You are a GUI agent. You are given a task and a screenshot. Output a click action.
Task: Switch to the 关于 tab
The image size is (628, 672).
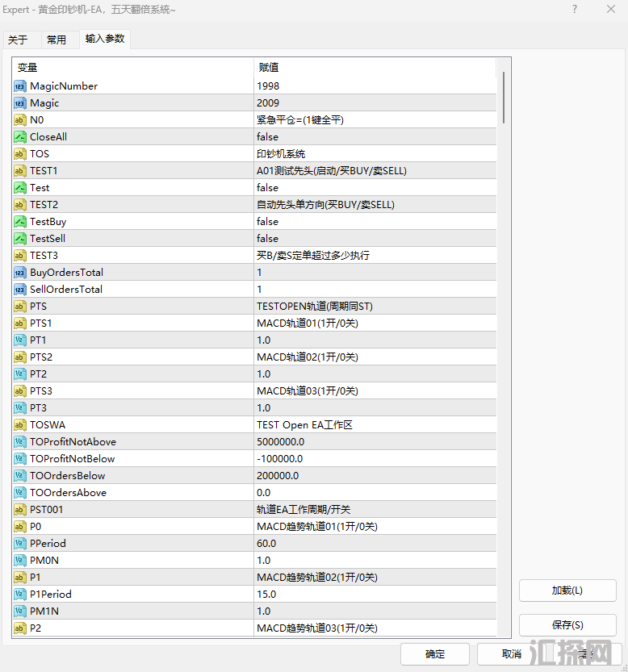(18, 40)
